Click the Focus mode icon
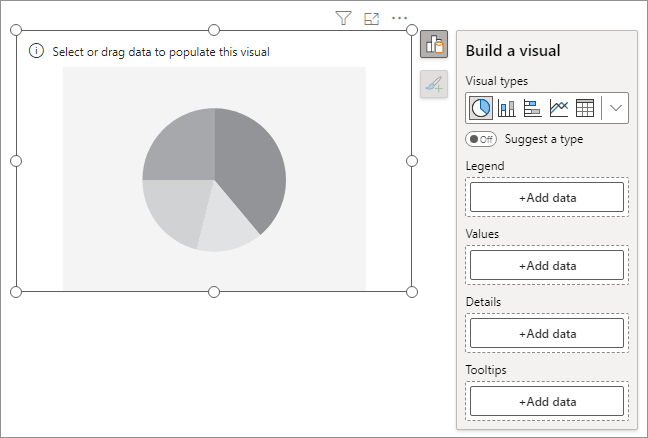This screenshot has height=438, width=648. tap(372, 18)
